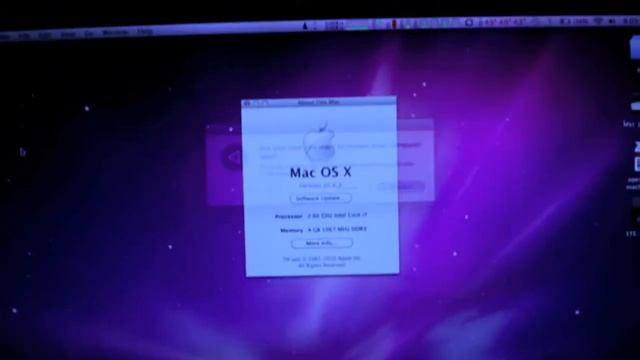Click the Wi-Fi status icon in menu bar
The image size is (640, 360).
[x=598, y=21]
